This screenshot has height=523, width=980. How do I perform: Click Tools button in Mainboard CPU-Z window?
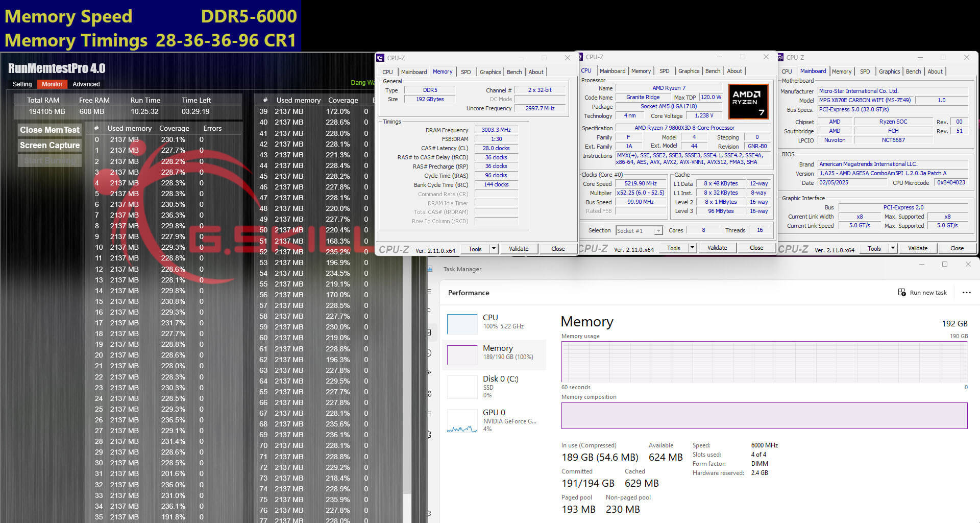tap(874, 248)
